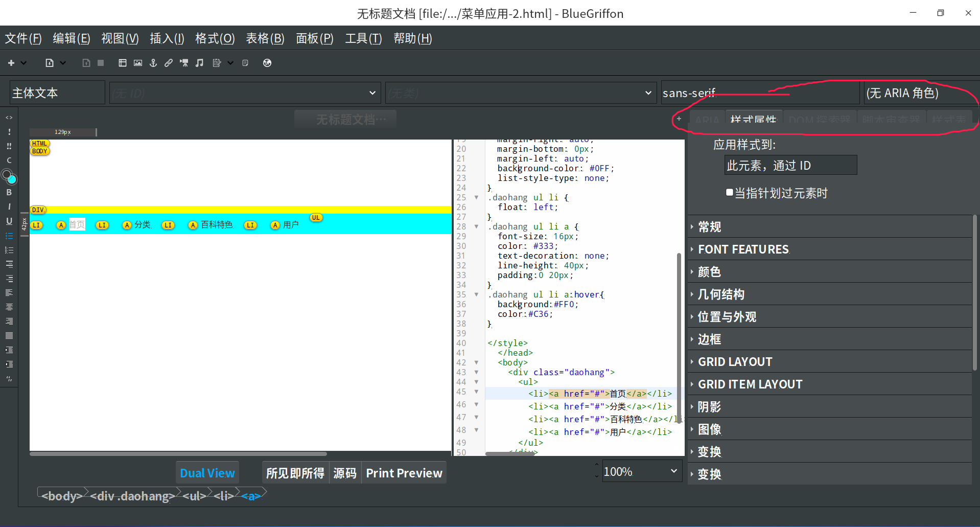Insert a table from the toolbar
Viewport: 980px width, 527px height.
click(x=123, y=62)
